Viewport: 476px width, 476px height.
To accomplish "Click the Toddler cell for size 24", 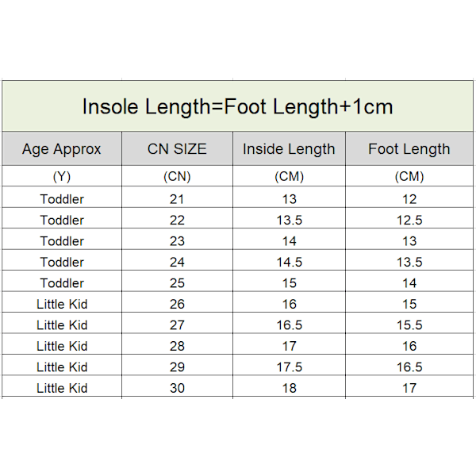I will click(x=62, y=262).
